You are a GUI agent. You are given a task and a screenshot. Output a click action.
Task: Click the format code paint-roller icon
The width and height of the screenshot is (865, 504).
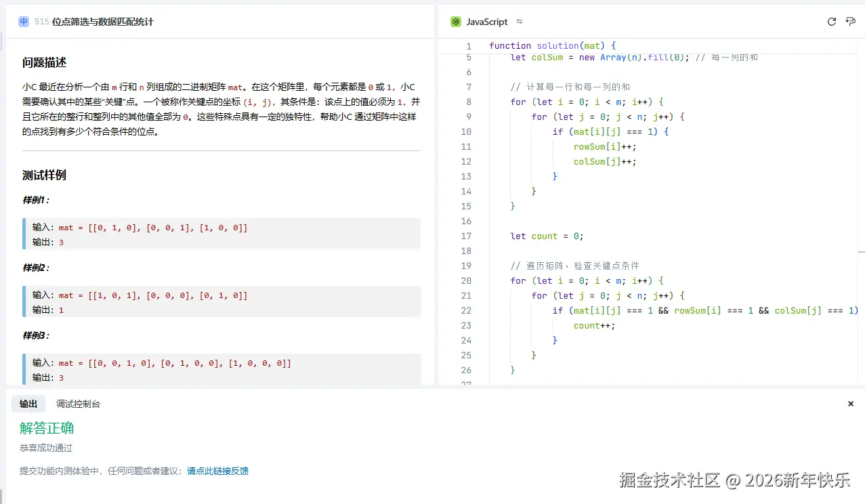tap(851, 22)
